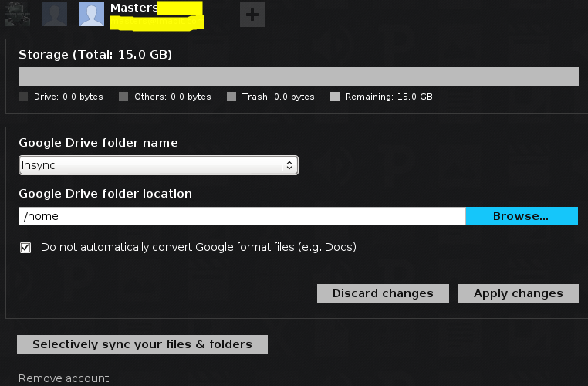Click the Others storage legend swatch

click(123, 96)
